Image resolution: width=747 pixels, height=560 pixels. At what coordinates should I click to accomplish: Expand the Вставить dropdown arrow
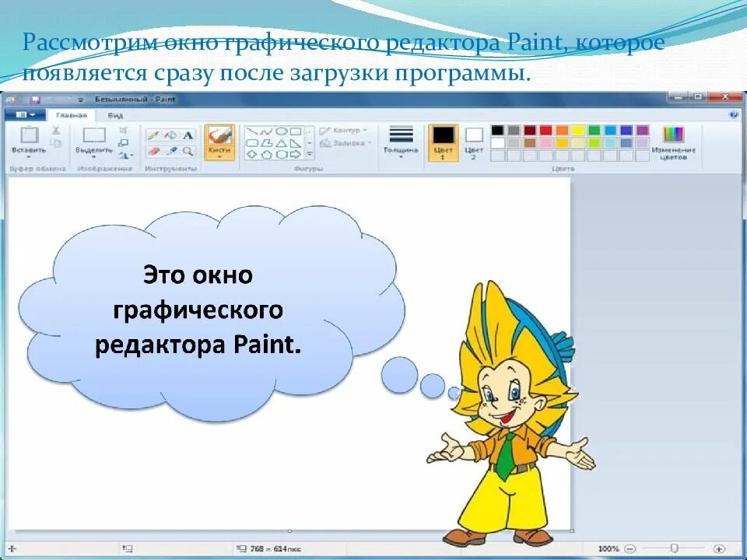coord(29,156)
